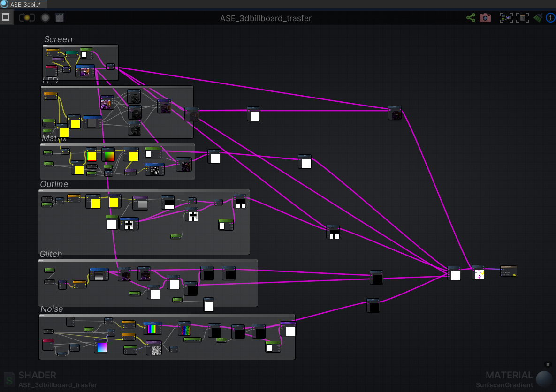The width and height of the screenshot is (556, 392).
Task: Select the final master output node
Action: [508, 271]
